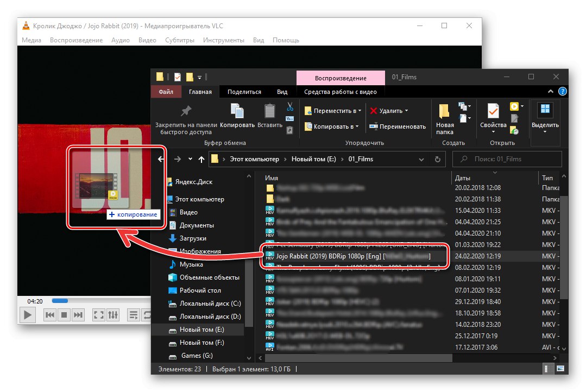Open the Выделить dropdown
This screenshot has width=586, height=392.
(545, 118)
